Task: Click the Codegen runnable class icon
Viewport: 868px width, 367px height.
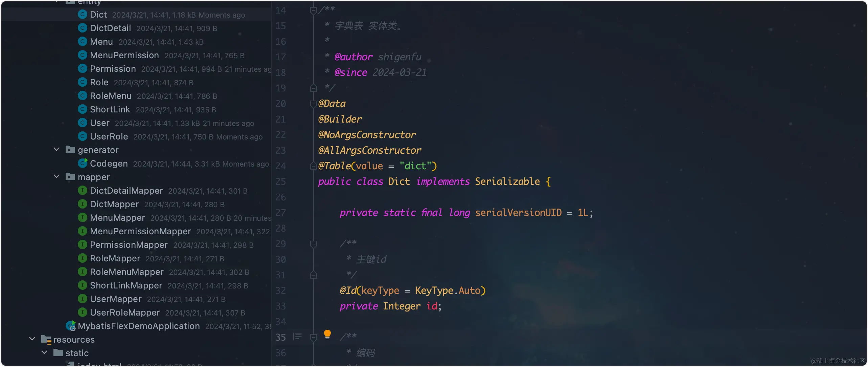Action: pyautogui.click(x=82, y=164)
